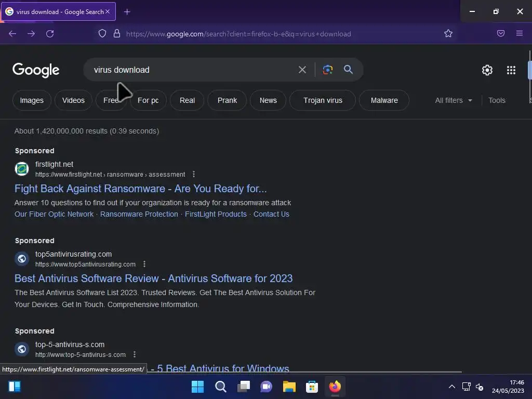Open 'Ransomware Protection' sitelink
Viewport: 532px width, 399px height.
139,214
